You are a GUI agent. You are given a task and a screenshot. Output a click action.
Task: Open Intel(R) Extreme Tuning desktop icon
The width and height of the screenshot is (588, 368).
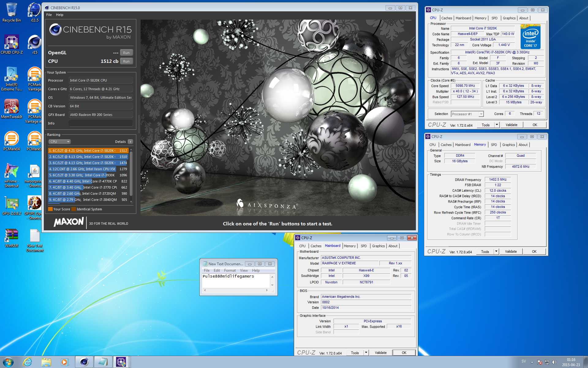pyautogui.click(x=12, y=79)
